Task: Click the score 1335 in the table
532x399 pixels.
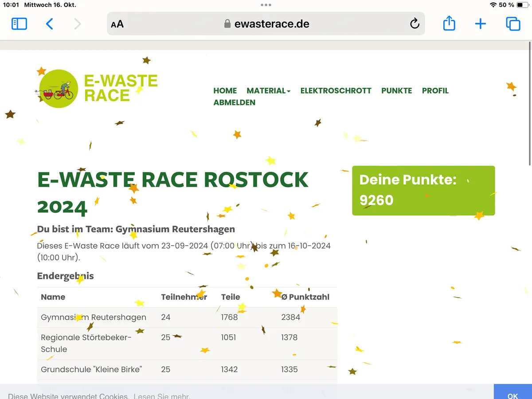Action: [x=289, y=369]
